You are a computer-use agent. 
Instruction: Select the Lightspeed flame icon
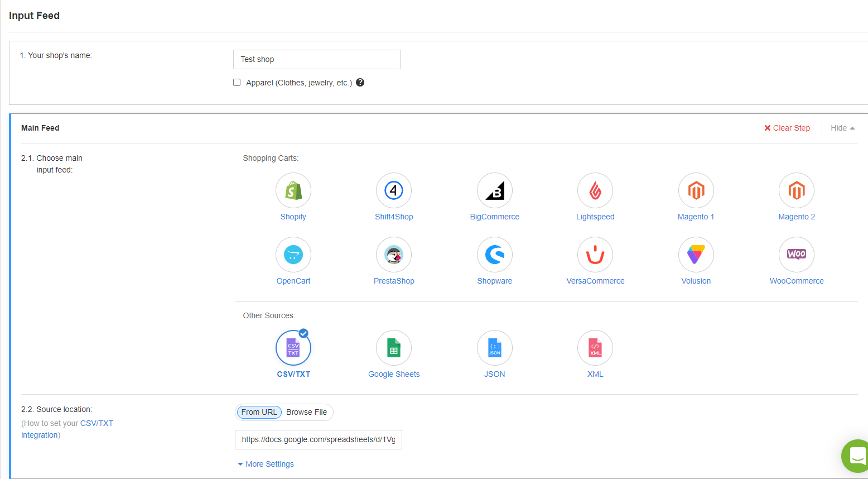coord(595,190)
